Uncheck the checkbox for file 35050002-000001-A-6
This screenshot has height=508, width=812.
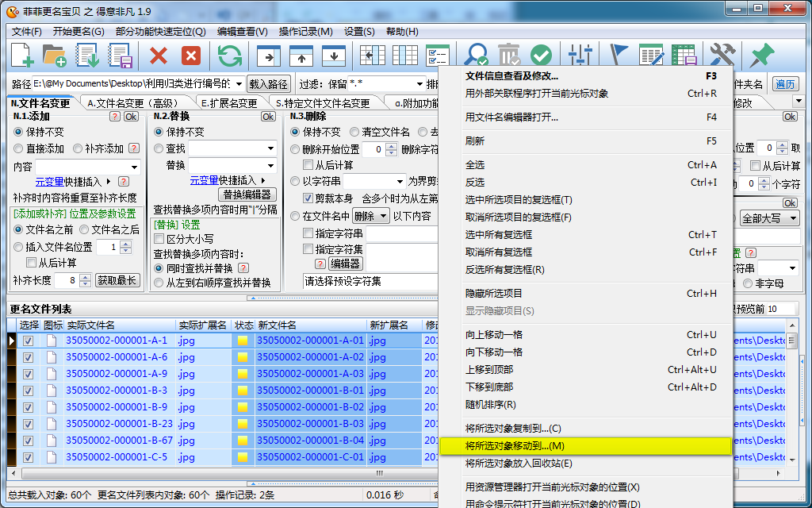(x=28, y=357)
